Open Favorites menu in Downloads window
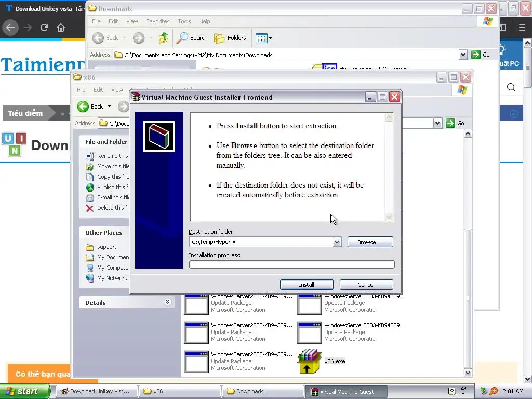Image resolution: width=532 pixels, height=399 pixels. 158,21
